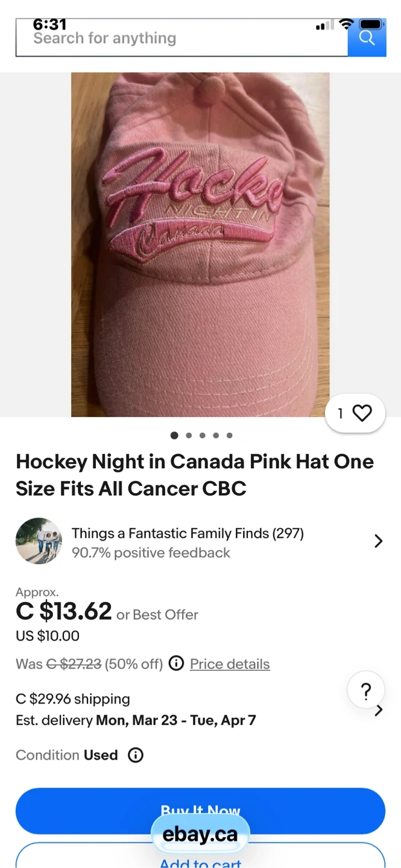
Task: Select the second image carousel dot
Action: pos(189,435)
